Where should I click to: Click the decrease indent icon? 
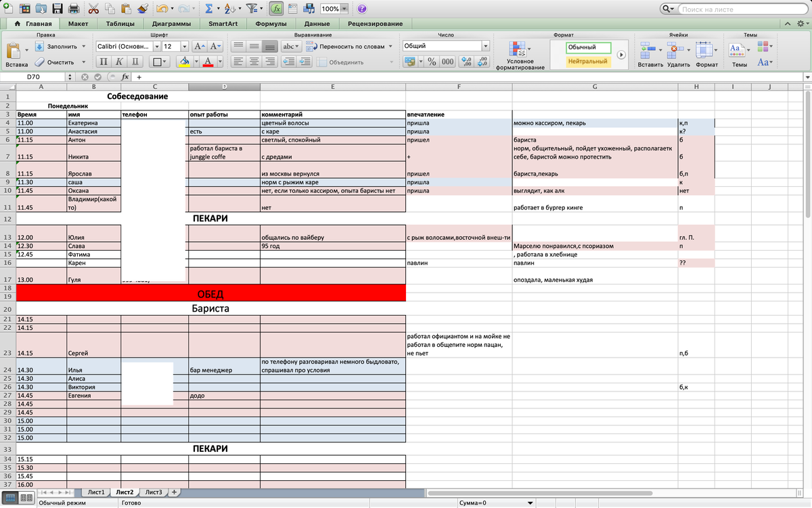288,62
